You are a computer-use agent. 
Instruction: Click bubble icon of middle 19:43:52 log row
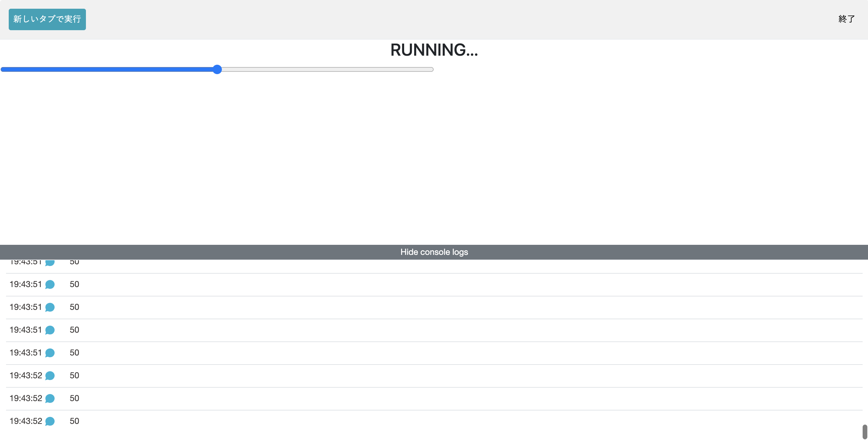point(50,398)
